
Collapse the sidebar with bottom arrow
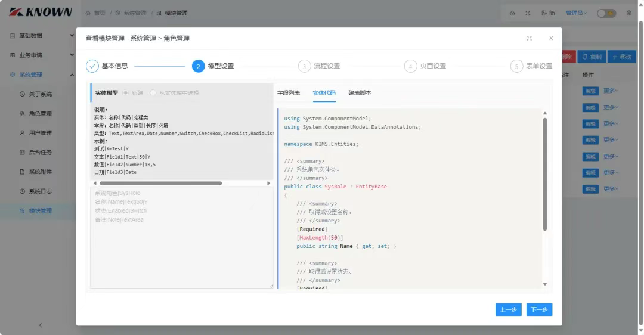[x=41, y=325]
